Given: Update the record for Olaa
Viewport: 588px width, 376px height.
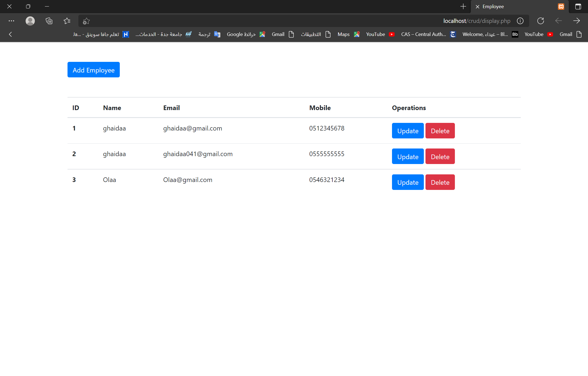Looking at the screenshot, I should pyautogui.click(x=407, y=182).
